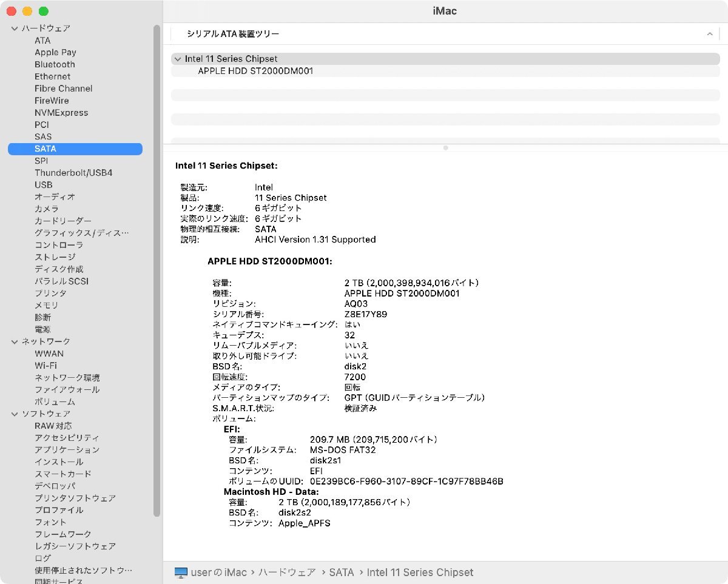
Task: Click SATA in the bottom path bar
Action: point(342,572)
